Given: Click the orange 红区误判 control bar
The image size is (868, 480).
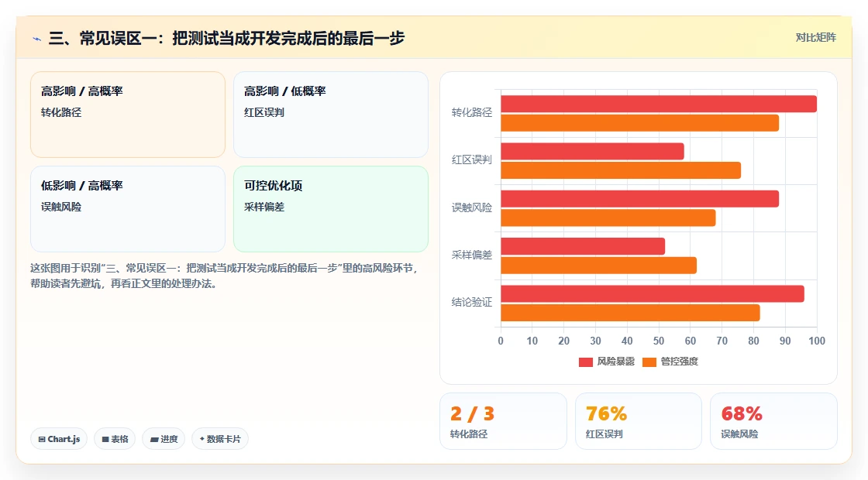Looking at the screenshot, I should pos(621,170).
